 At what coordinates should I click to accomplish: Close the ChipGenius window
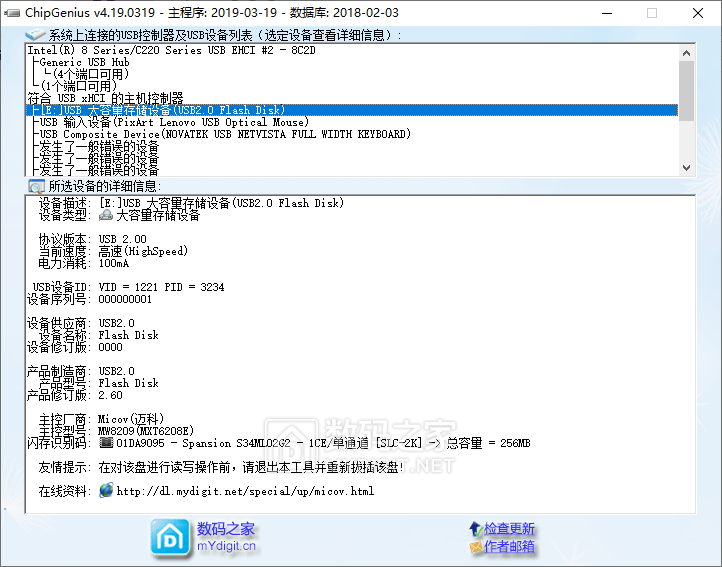click(698, 13)
